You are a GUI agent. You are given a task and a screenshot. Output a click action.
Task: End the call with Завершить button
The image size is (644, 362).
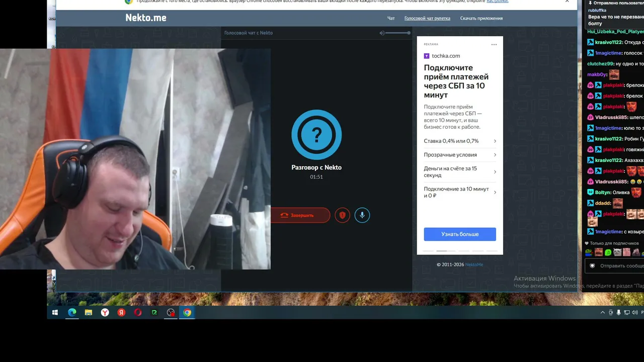pos(300,215)
